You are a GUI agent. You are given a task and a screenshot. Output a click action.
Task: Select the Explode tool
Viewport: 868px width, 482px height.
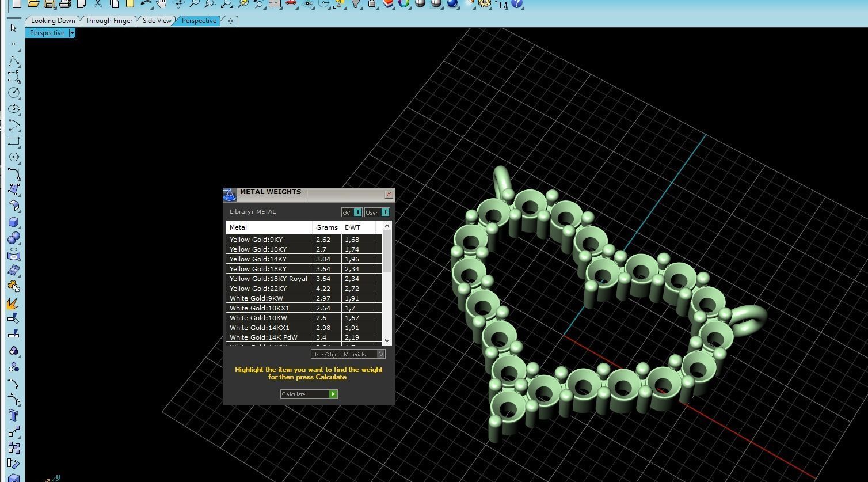(14, 302)
